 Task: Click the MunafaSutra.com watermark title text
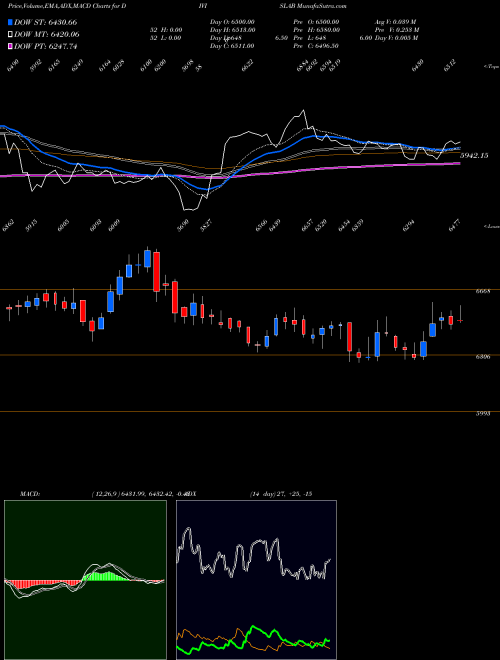coord(324,6)
